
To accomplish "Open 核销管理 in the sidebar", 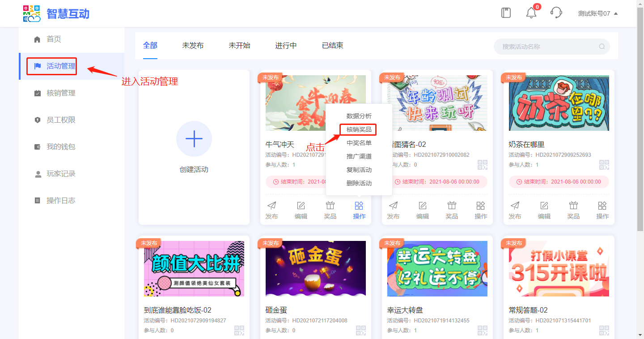I will [61, 93].
